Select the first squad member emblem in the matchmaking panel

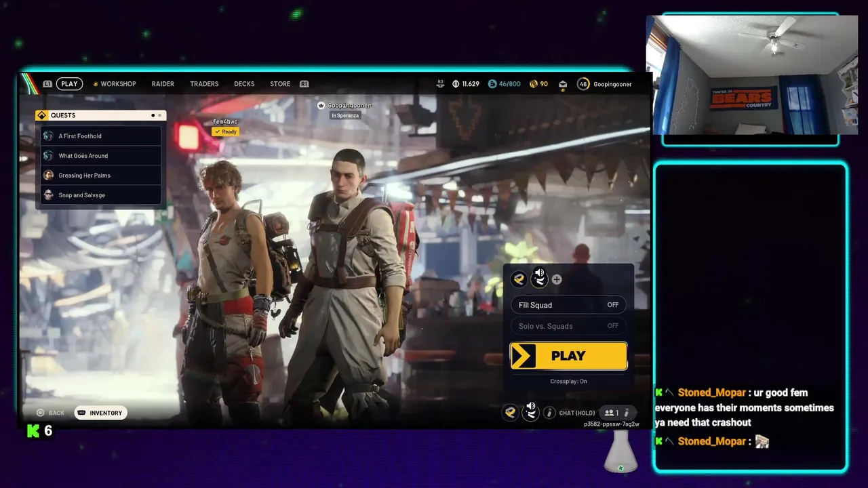coord(519,279)
